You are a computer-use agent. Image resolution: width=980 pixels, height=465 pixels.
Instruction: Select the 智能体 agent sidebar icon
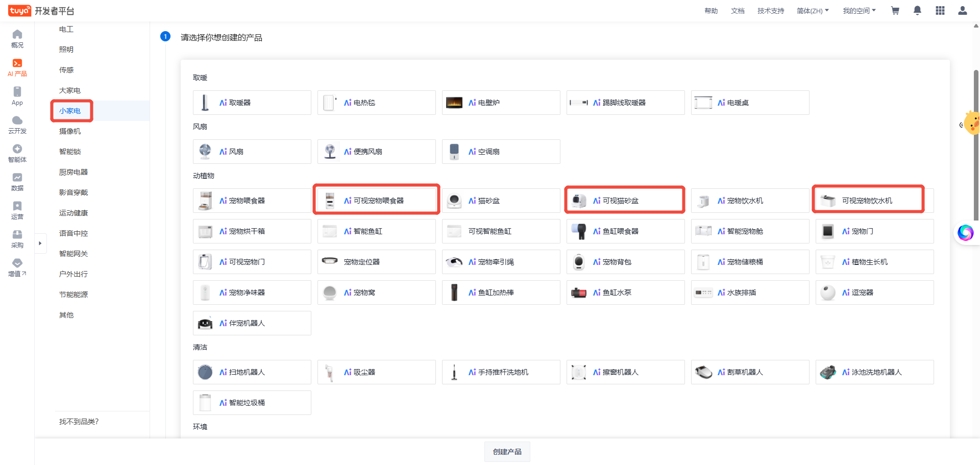click(x=17, y=153)
